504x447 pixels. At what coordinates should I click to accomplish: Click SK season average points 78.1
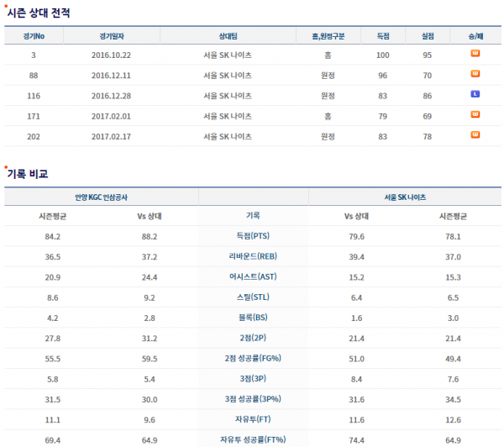[x=453, y=237]
